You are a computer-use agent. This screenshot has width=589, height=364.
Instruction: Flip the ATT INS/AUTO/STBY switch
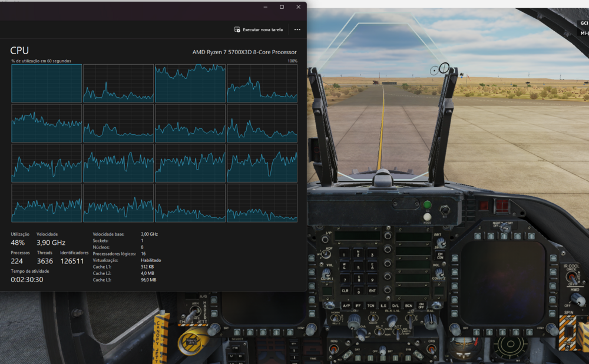(x=398, y=332)
